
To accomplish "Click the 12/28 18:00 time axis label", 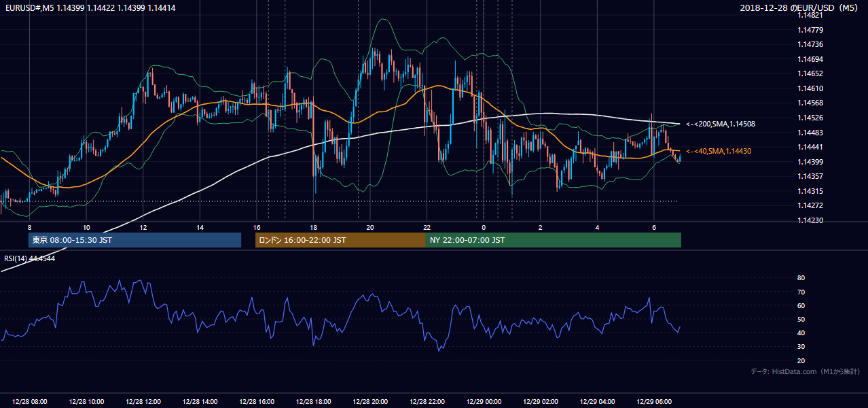I will point(314,402).
